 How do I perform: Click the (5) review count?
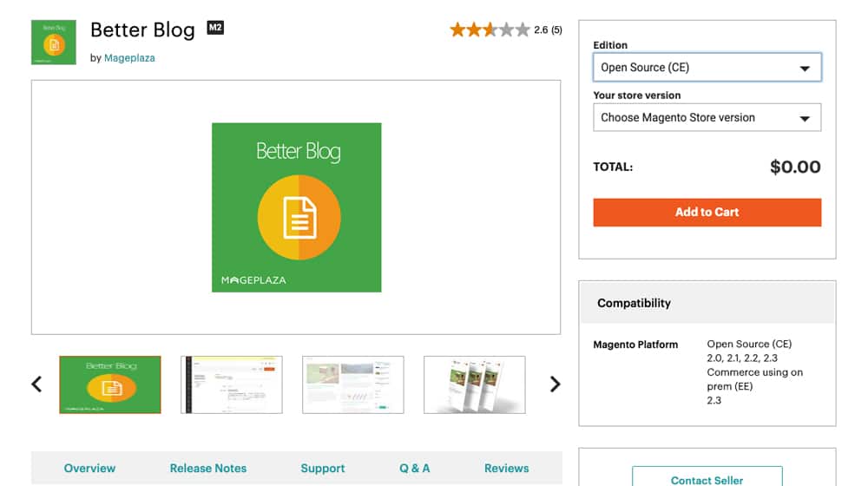556,30
